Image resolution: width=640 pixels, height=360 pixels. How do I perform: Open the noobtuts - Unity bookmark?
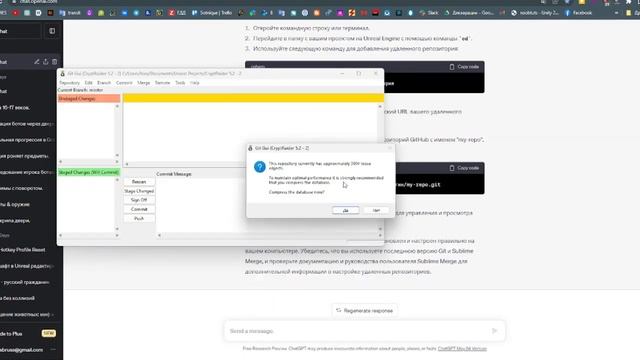click(x=535, y=13)
